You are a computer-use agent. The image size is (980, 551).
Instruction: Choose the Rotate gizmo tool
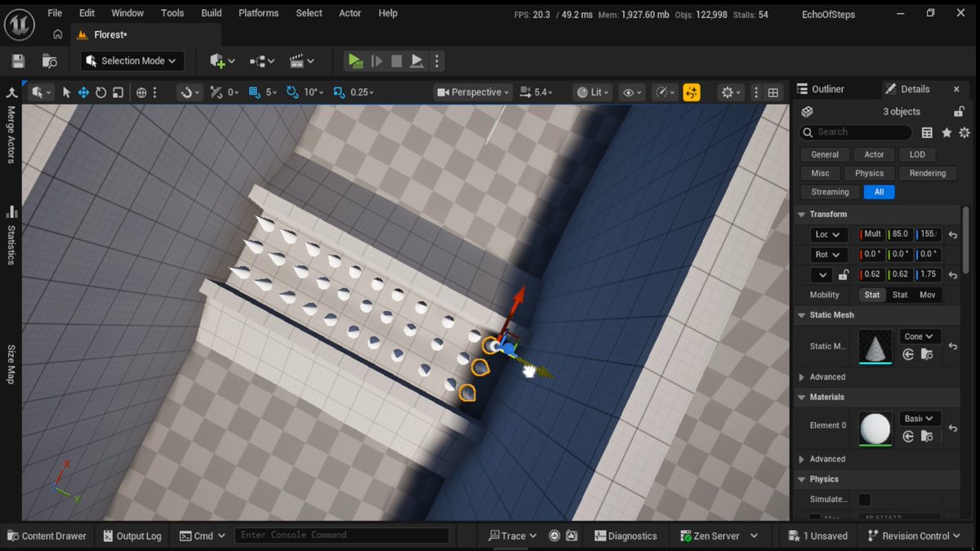tap(102, 92)
